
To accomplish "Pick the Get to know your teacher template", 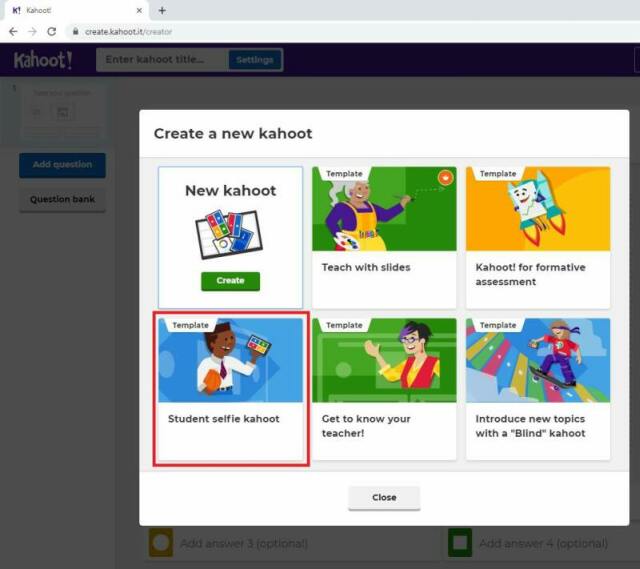I will tap(384, 388).
